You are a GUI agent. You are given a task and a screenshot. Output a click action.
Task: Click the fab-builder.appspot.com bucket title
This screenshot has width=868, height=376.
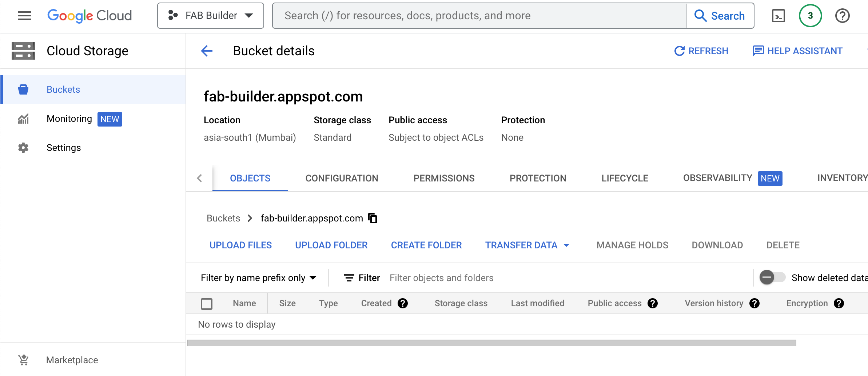pyautogui.click(x=283, y=97)
